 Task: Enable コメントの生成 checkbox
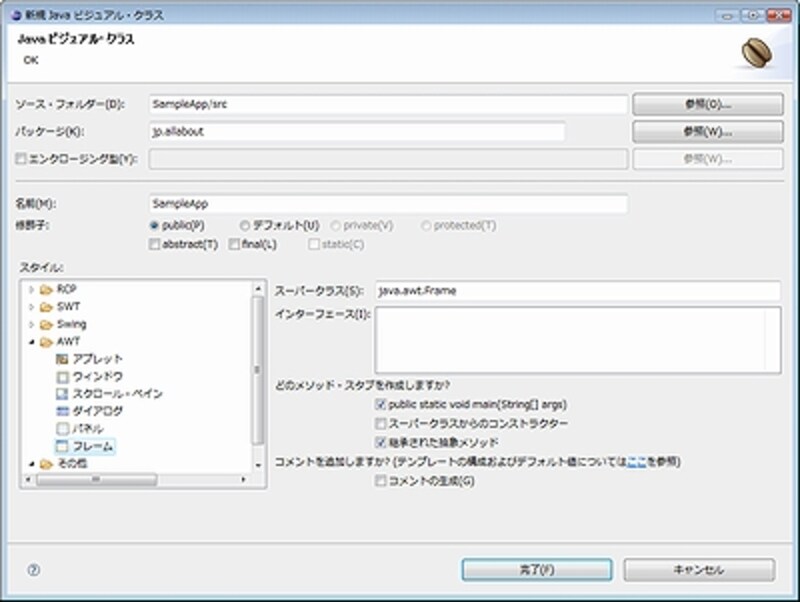click(380, 481)
